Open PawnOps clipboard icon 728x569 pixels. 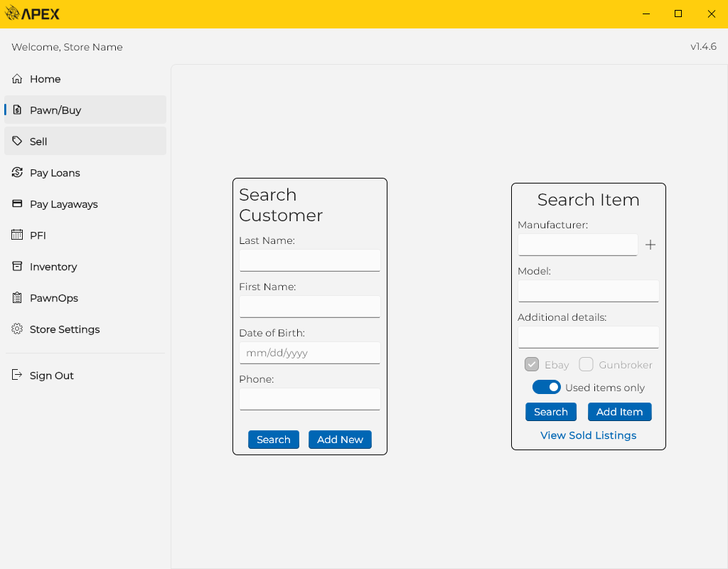[x=17, y=298]
